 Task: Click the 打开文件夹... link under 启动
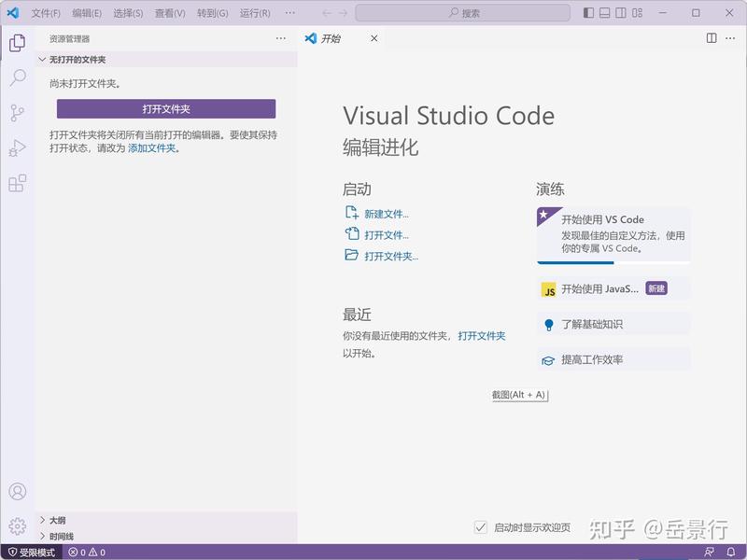coord(391,256)
